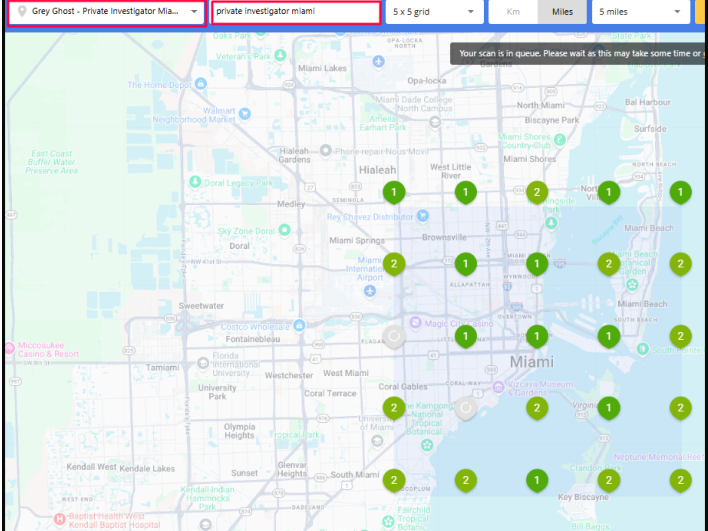Click the loading grid pin near The Kampong
The width and height of the screenshot is (708, 531).
tap(466, 408)
